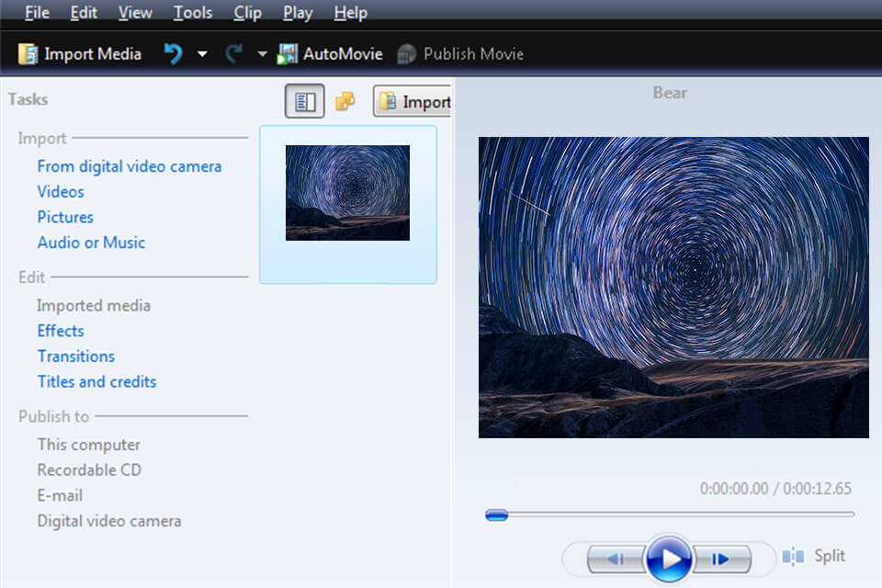Screen dimensions: 882x588
Task: Open the Transitions panel
Action: 76,356
